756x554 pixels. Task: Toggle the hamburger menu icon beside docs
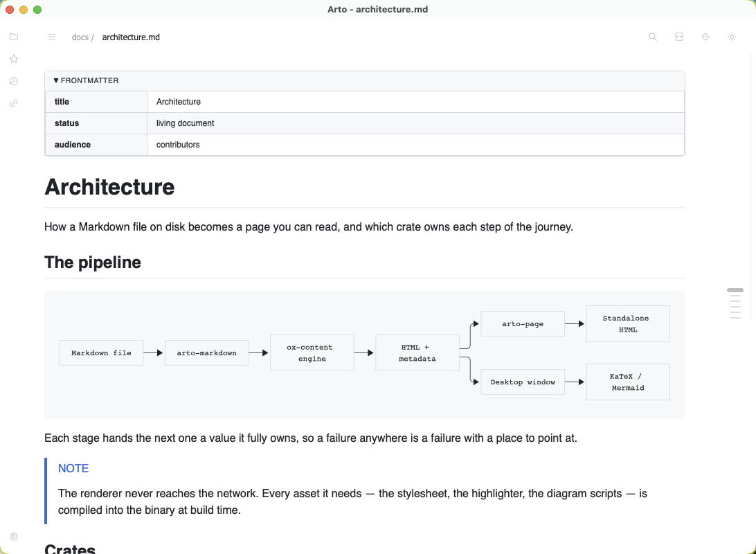[x=52, y=37]
